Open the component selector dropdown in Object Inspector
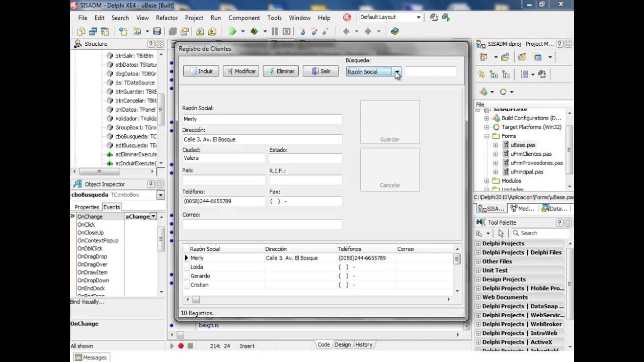 pos(160,195)
